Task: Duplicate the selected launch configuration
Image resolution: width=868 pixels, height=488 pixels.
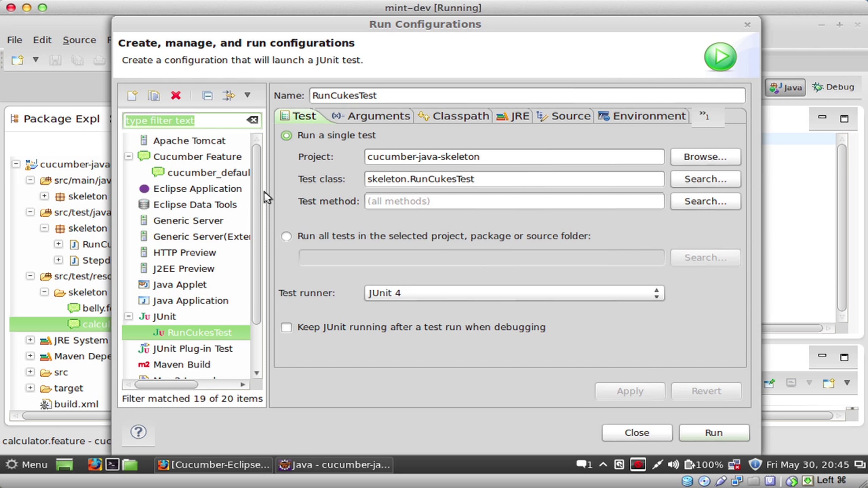Action: [154, 95]
